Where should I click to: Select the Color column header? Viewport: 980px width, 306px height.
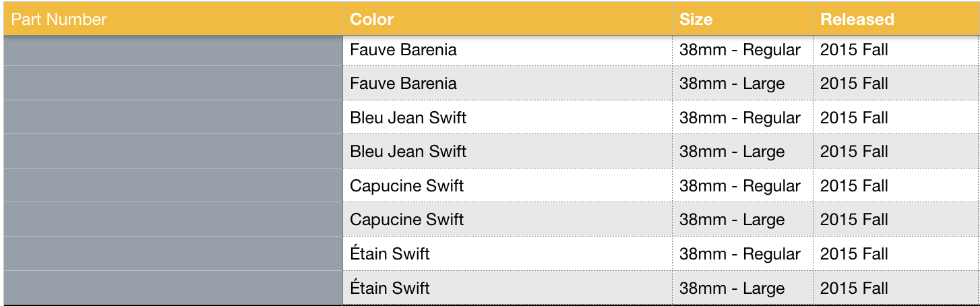click(x=508, y=19)
